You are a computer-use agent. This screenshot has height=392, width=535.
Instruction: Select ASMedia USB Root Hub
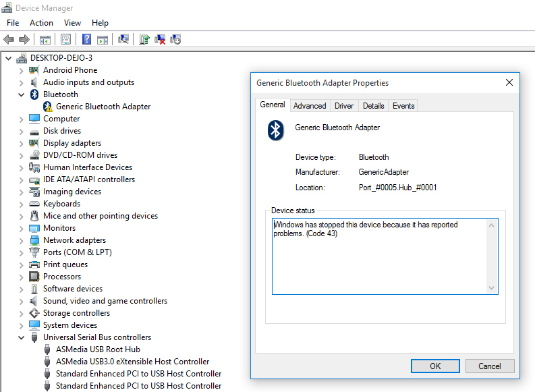(x=98, y=349)
